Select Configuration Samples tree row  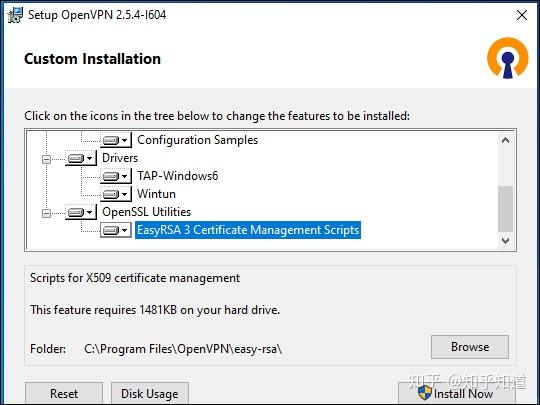[x=197, y=140]
